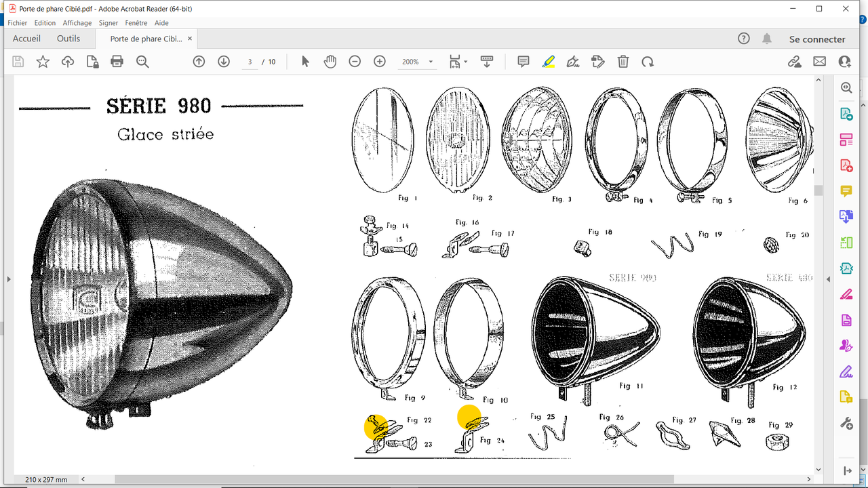Zoom out with the minus button

click(x=355, y=62)
